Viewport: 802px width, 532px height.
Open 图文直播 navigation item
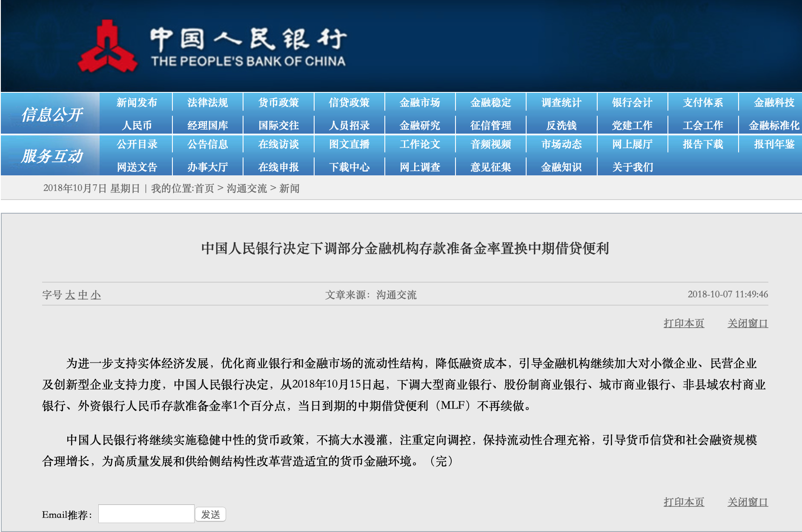click(x=349, y=144)
